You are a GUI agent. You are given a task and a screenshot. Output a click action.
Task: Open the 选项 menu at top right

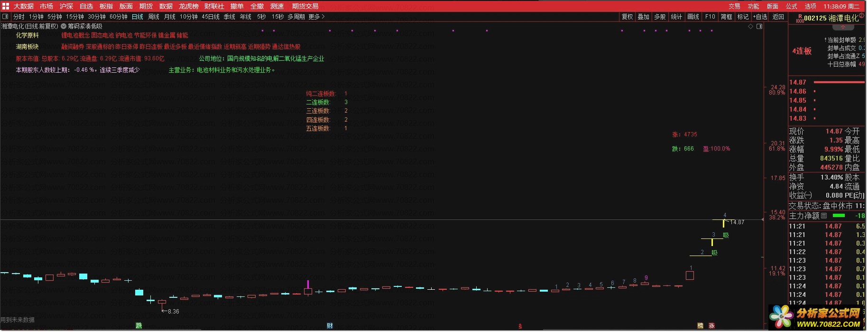[x=811, y=6]
